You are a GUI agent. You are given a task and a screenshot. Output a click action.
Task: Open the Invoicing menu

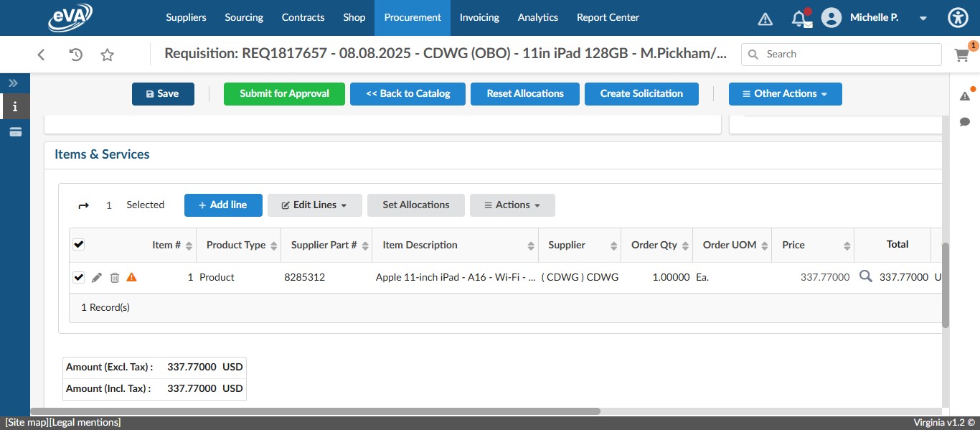[x=479, y=18]
